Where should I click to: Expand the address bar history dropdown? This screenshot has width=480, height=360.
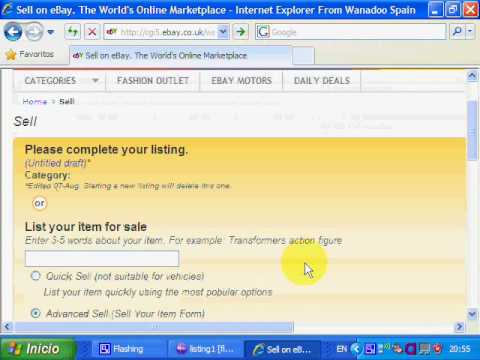[223, 32]
